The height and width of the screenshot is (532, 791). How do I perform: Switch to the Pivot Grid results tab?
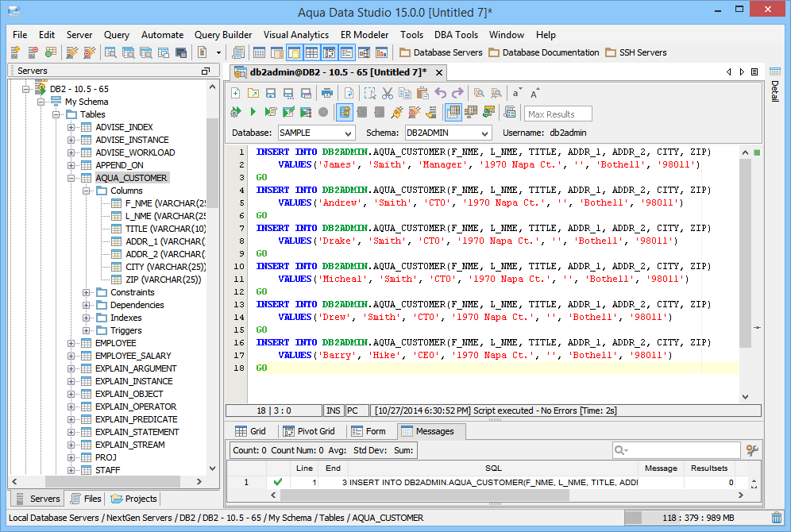click(x=308, y=431)
